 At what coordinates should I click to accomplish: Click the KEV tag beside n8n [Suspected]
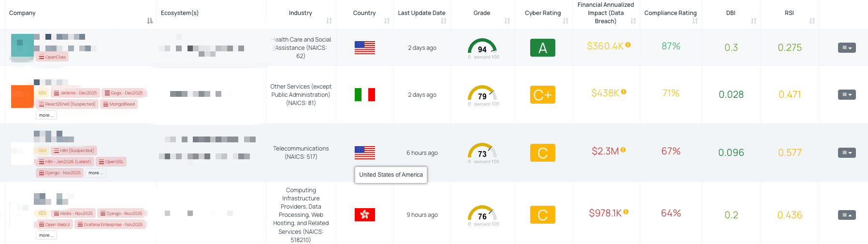(42, 151)
